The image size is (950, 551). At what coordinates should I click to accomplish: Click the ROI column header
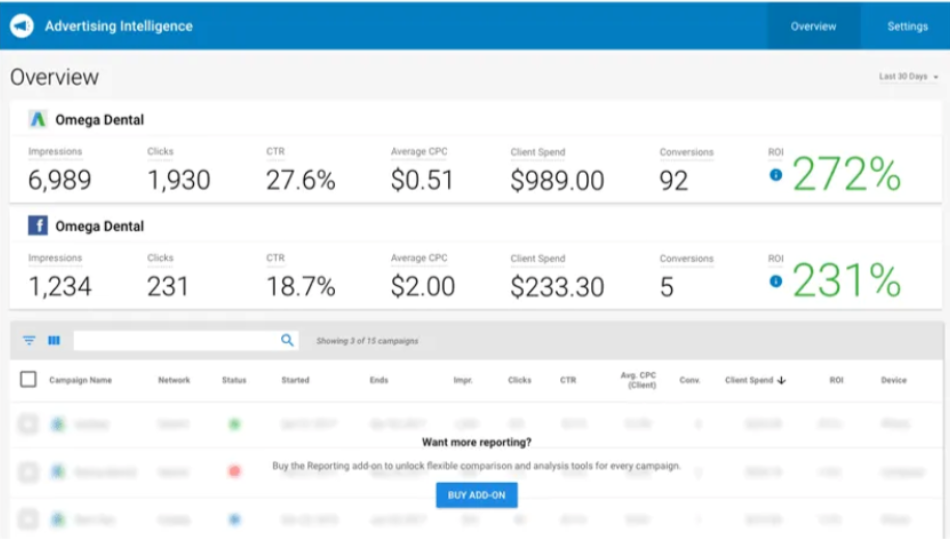tap(835, 380)
